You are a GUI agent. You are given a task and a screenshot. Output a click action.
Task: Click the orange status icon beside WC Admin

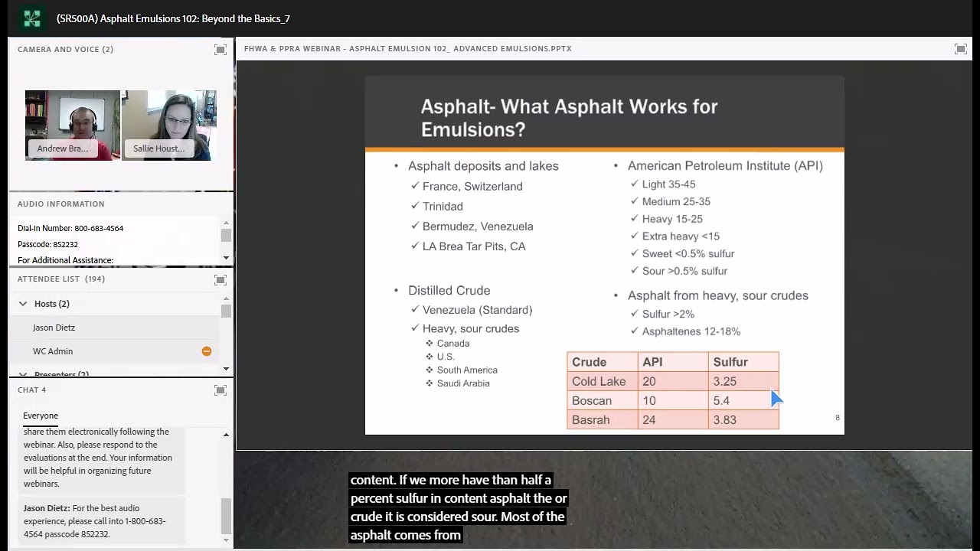[207, 351]
